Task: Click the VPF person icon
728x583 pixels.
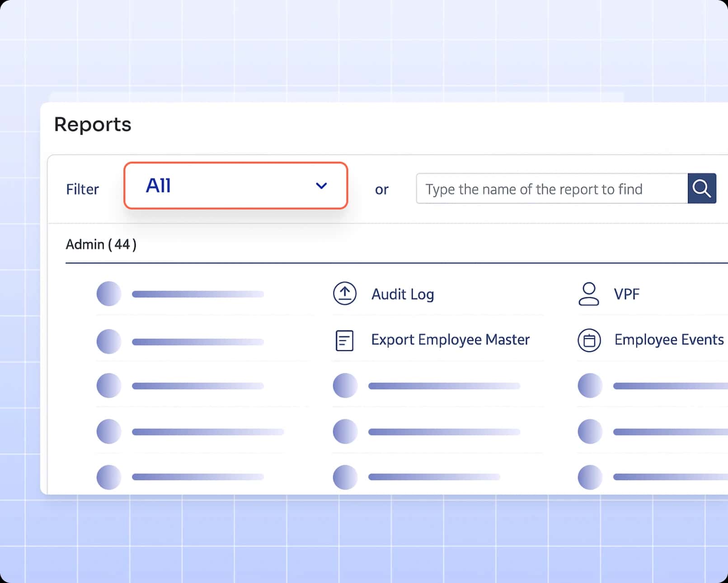Action: click(589, 294)
